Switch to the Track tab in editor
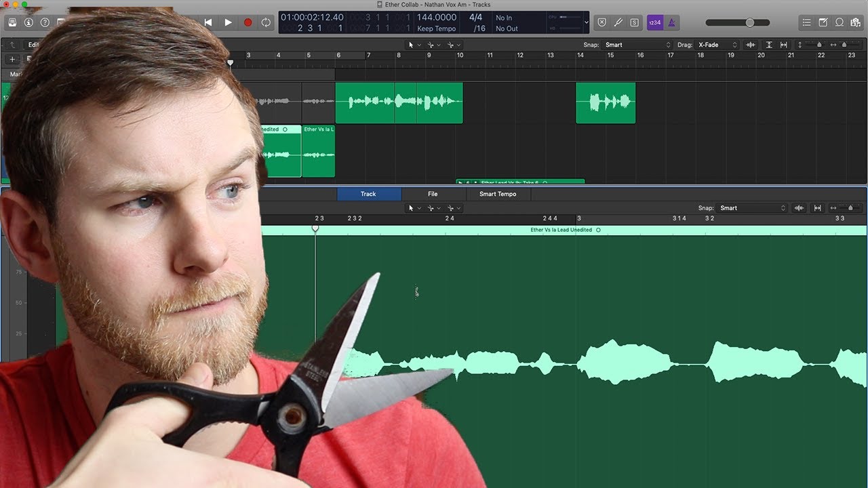Screen dimensions: 868x488 (368, 194)
